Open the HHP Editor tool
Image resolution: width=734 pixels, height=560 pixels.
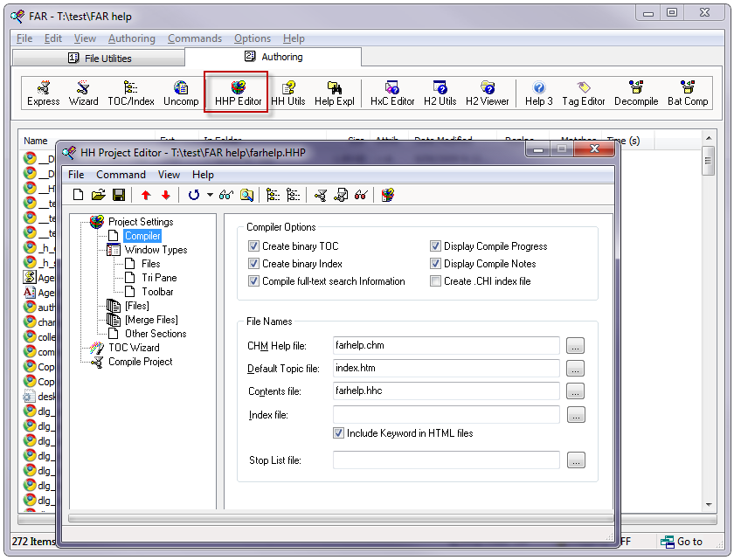[238, 93]
